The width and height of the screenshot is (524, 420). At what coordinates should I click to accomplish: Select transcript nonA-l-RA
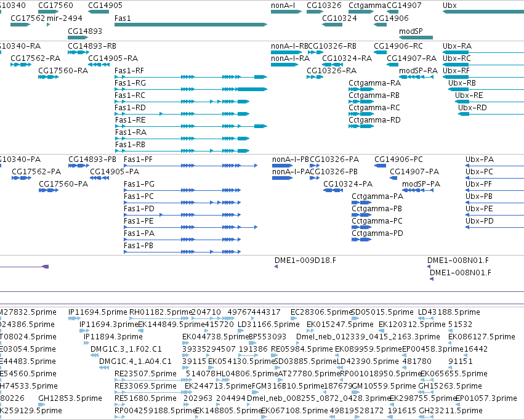(x=284, y=65)
